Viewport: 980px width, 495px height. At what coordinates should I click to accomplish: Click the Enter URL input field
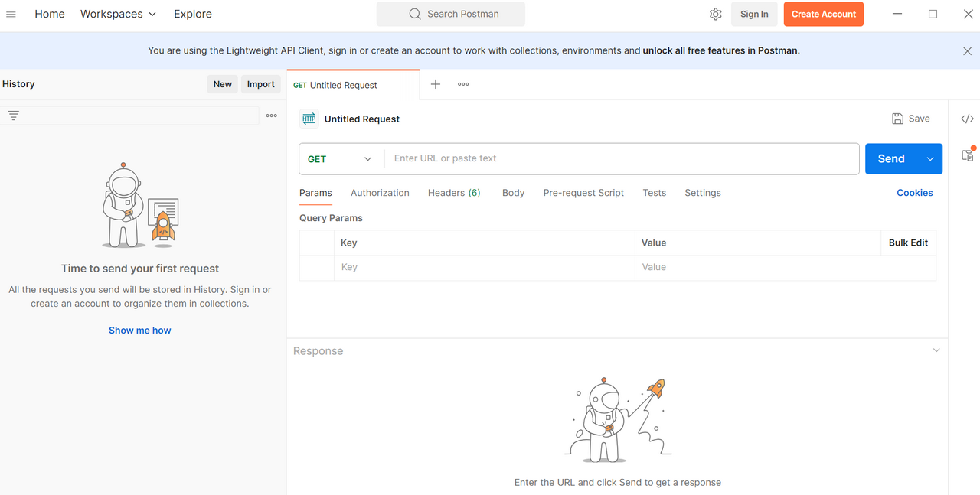click(620, 158)
